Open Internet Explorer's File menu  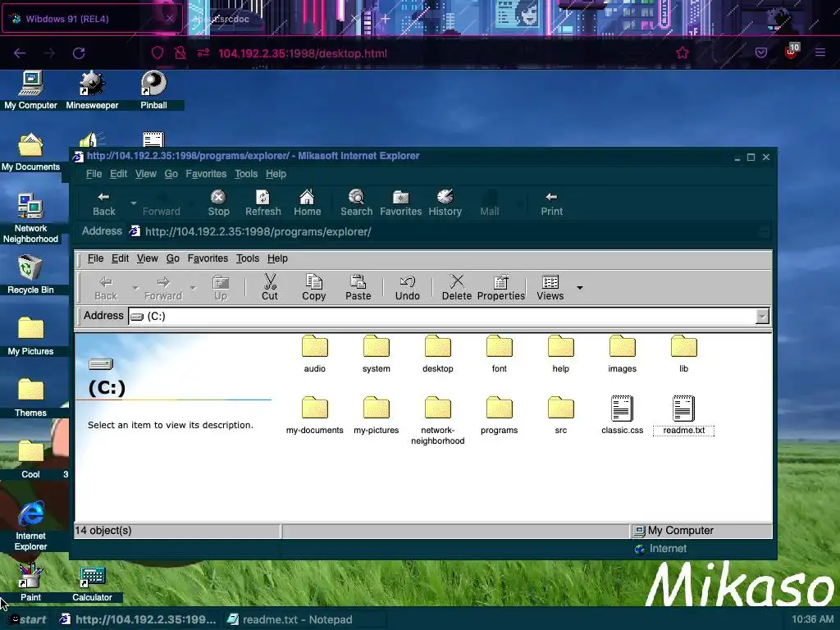[x=94, y=174]
